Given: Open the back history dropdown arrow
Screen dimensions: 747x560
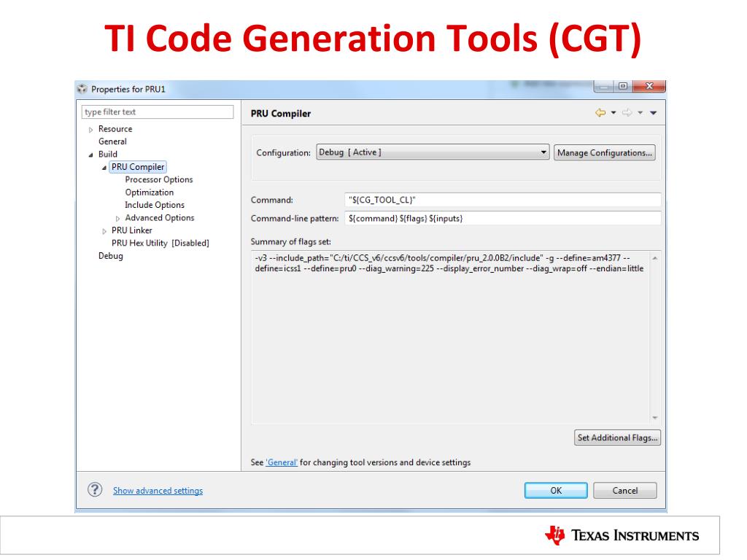Looking at the screenshot, I should point(614,113).
